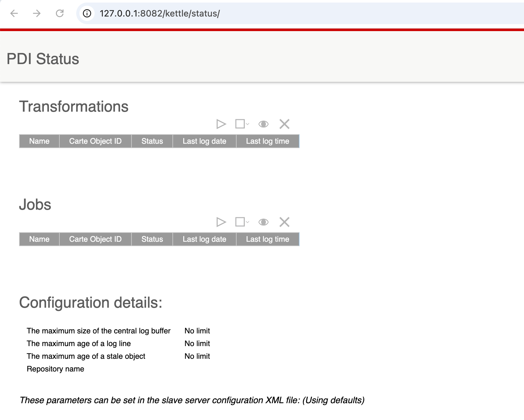Click 'The maximum age of a log line'
This screenshot has width=524, height=420.
point(79,344)
